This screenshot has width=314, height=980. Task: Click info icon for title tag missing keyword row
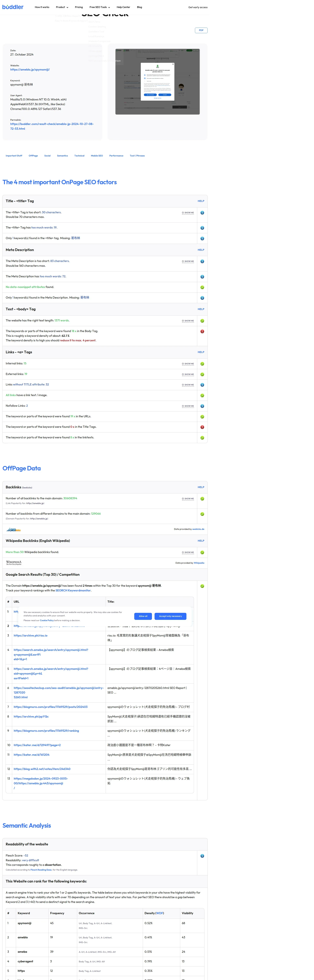pyautogui.click(x=202, y=238)
